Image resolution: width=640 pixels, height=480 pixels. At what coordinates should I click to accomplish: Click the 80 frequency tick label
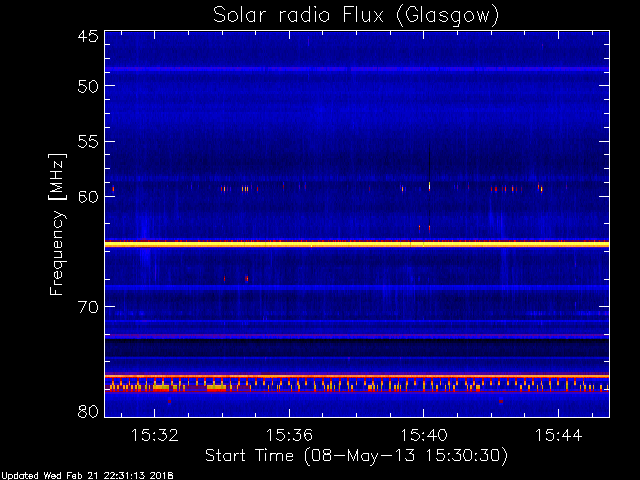pos(88,411)
